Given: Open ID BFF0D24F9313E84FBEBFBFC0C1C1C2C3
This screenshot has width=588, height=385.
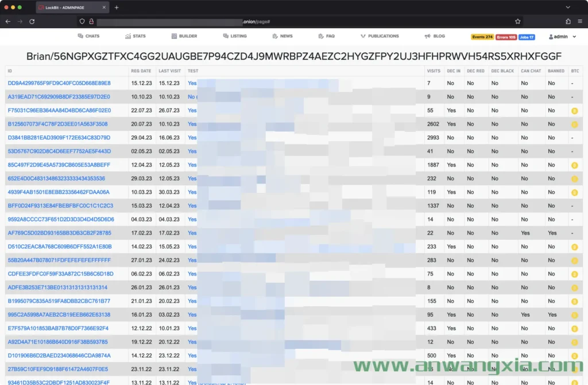Looking at the screenshot, I should click(60, 206).
